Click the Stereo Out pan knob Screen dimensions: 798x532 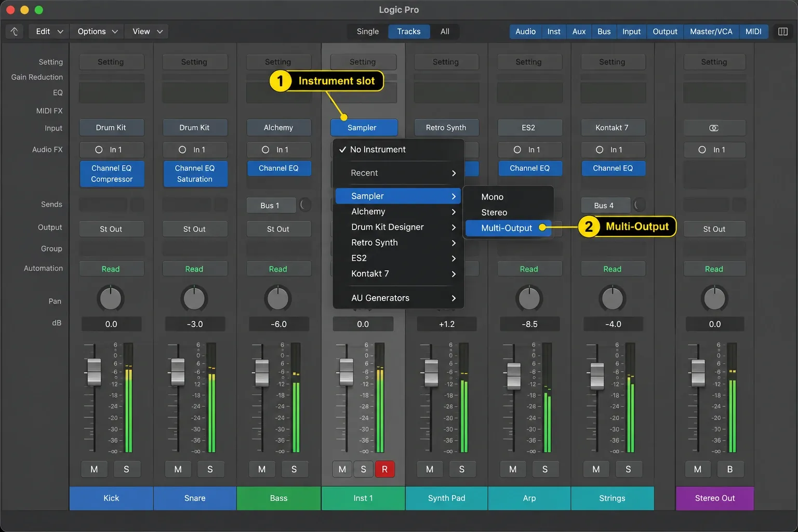click(x=714, y=299)
